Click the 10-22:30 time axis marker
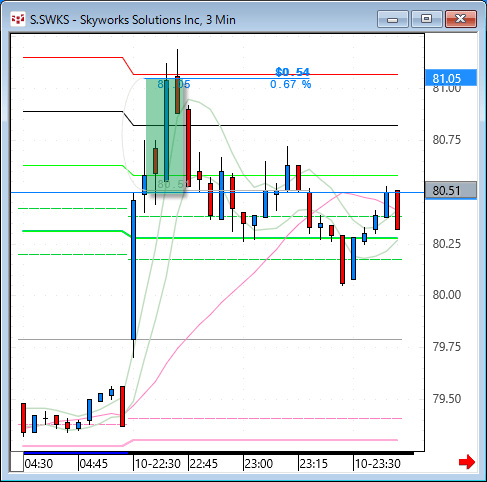Image resolution: width=487 pixels, height=482 pixels. (x=158, y=464)
